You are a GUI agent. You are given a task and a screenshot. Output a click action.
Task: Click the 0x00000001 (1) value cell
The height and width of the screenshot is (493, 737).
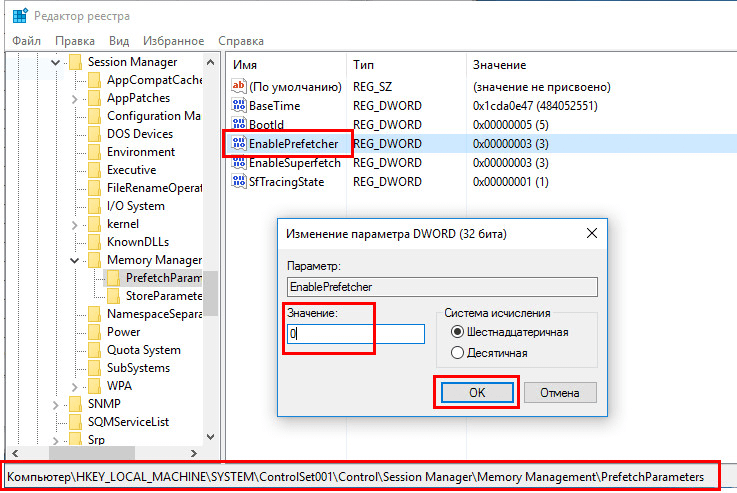(x=510, y=182)
